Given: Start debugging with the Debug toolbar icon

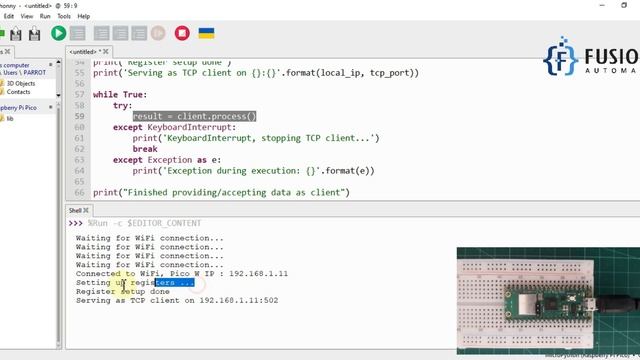Looking at the screenshot, I should tap(78, 33).
